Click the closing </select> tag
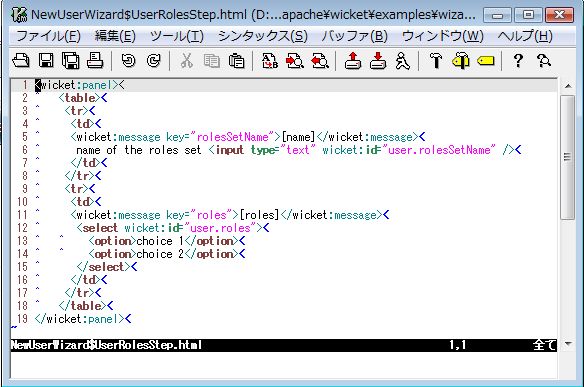This screenshot has height=387, width=584. click(x=104, y=267)
